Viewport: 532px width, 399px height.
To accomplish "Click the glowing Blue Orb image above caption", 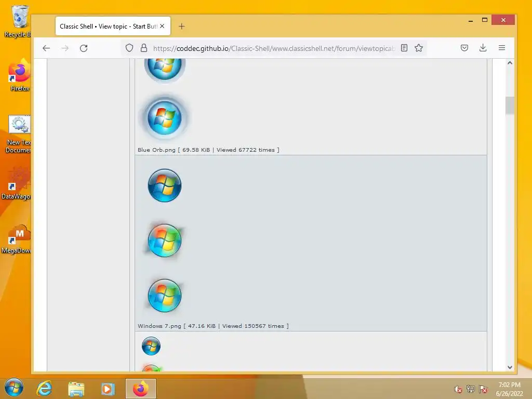I will [x=165, y=118].
